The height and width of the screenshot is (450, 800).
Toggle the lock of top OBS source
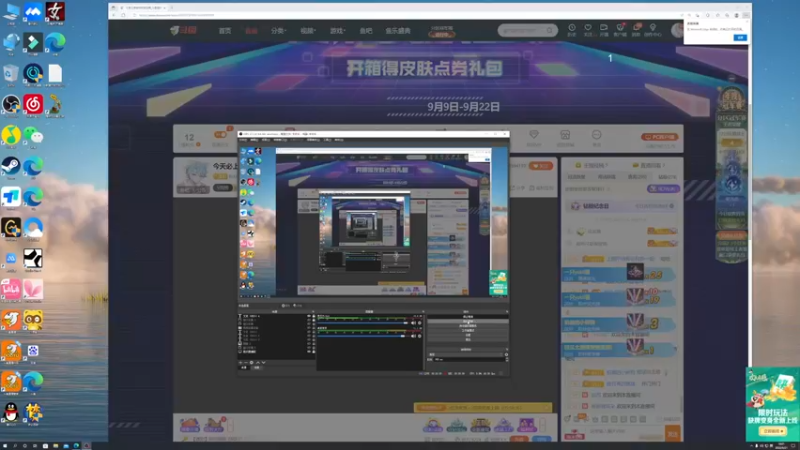pyautogui.click(x=313, y=316)
